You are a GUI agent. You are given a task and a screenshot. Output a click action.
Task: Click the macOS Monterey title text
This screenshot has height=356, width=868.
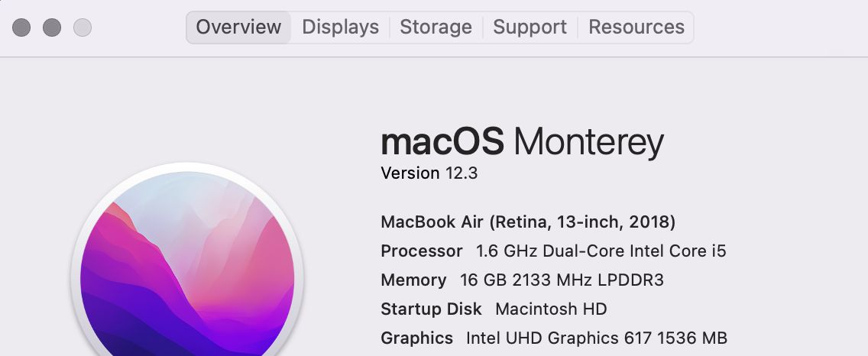522,142
